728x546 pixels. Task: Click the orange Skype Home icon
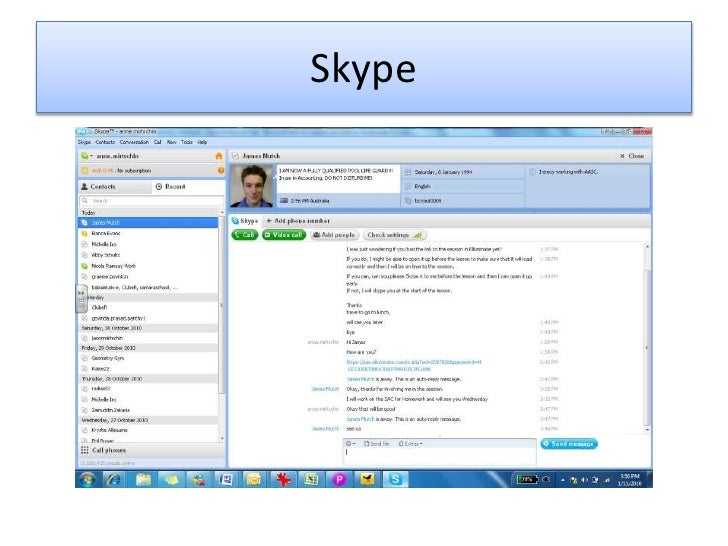point(219,156)
